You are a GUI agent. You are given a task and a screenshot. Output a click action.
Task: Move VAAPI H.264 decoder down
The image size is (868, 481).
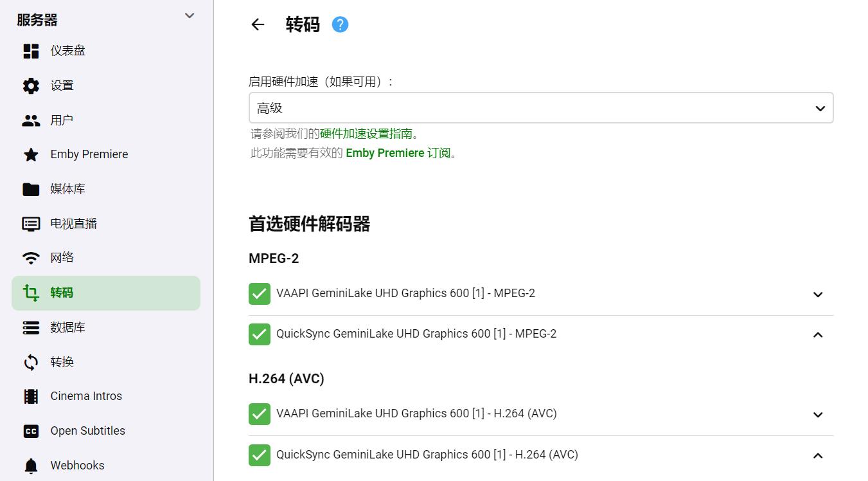(x=818, y=415)
